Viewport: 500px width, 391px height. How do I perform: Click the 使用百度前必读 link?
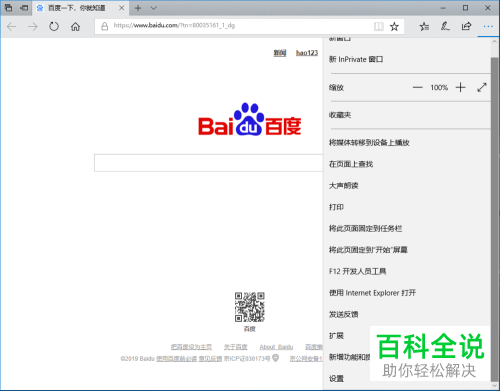click(176, 359)
